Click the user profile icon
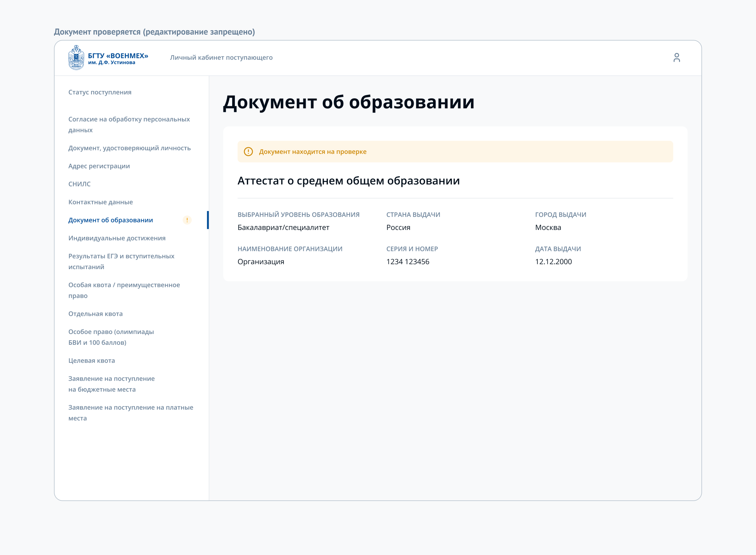Image resolution: width=756 pixels, height=555 pixels. tap(676, 58)
